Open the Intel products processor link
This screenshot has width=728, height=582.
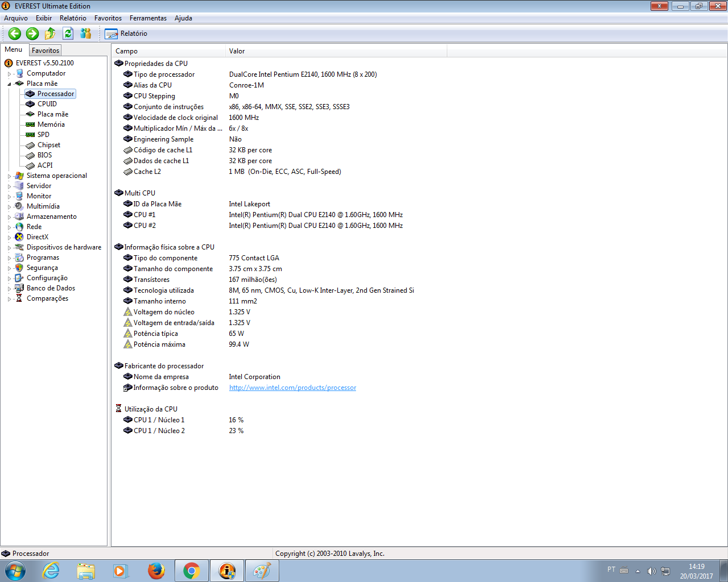pos(292,388)
